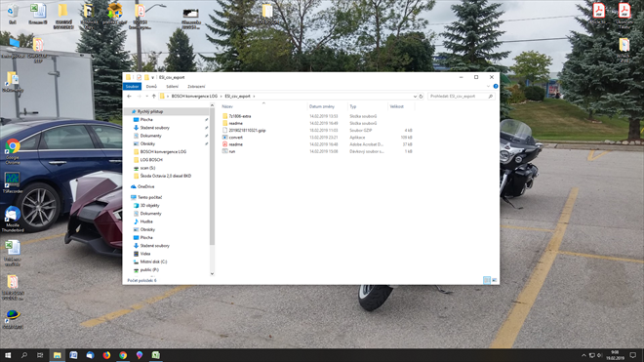The height and width of the screenshot is (362, 644).
Task: Expand the ribbon chevron
Action: [x=488, y=86]
